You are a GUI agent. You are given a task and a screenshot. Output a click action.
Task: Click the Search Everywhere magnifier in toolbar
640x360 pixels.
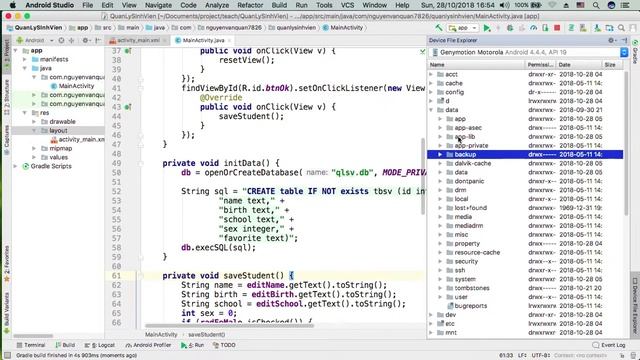pos(621,28)
